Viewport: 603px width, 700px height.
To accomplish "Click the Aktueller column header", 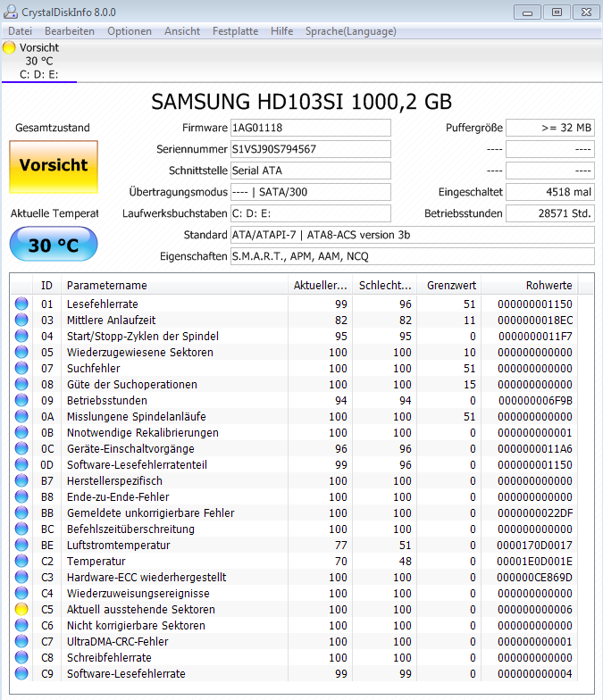I will (x=320, y=286).
